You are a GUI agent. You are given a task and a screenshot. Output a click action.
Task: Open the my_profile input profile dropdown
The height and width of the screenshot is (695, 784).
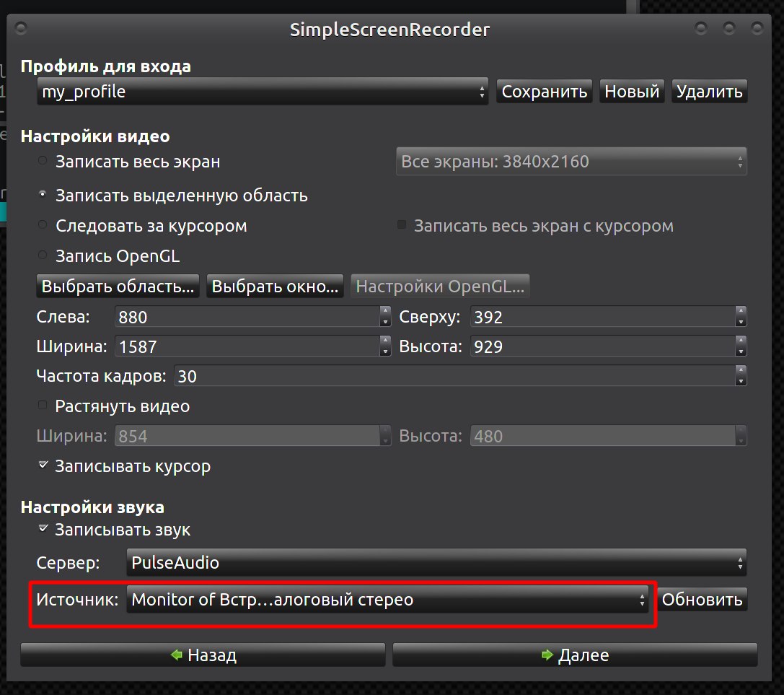(x=263, y=92)
